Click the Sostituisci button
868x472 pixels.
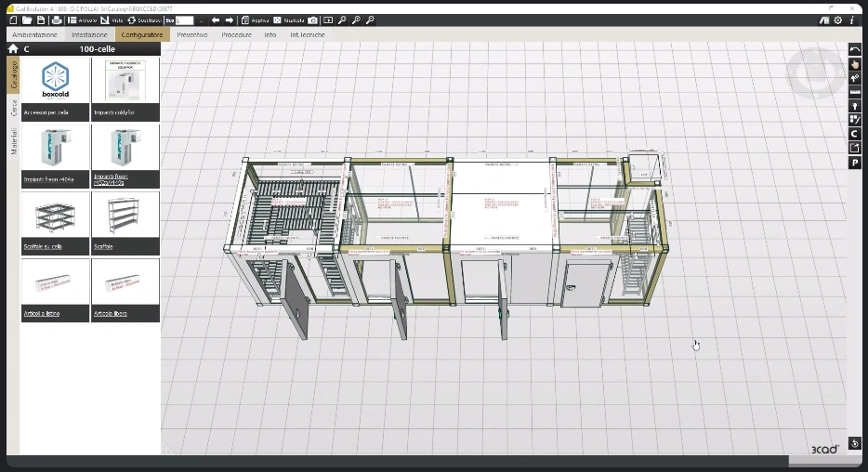click(144, 20)
